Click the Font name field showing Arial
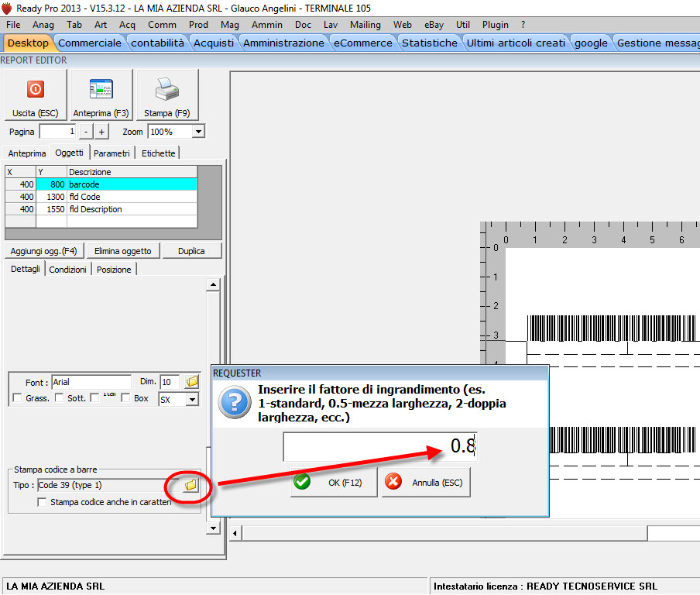 91,382
